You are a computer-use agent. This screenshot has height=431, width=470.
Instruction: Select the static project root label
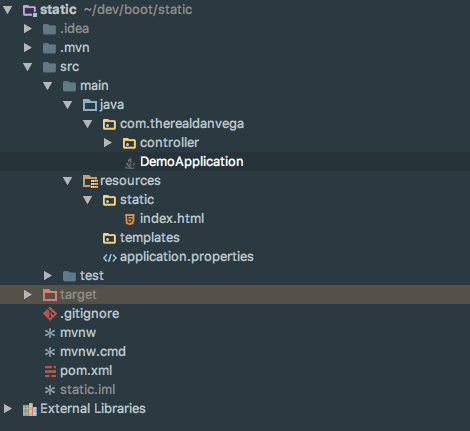coord(58,10)
